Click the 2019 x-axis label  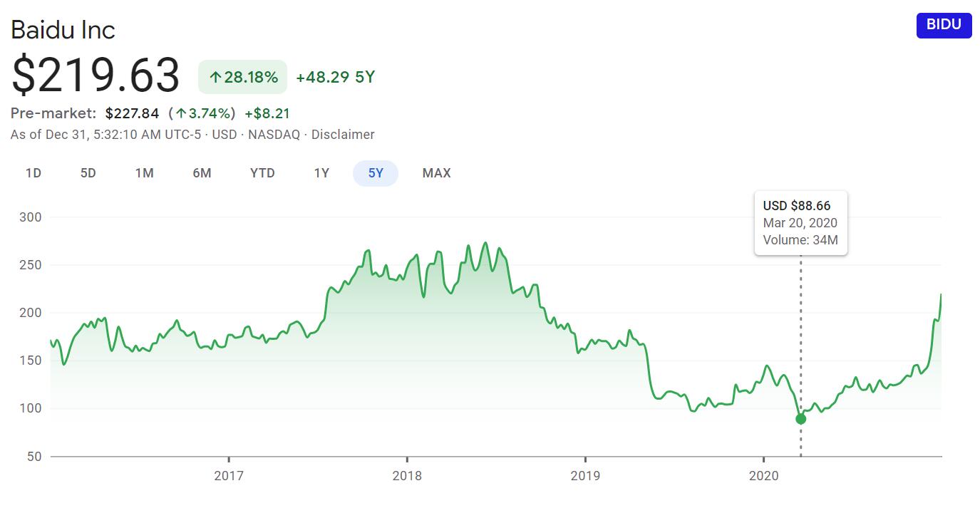tap(585, 475)
